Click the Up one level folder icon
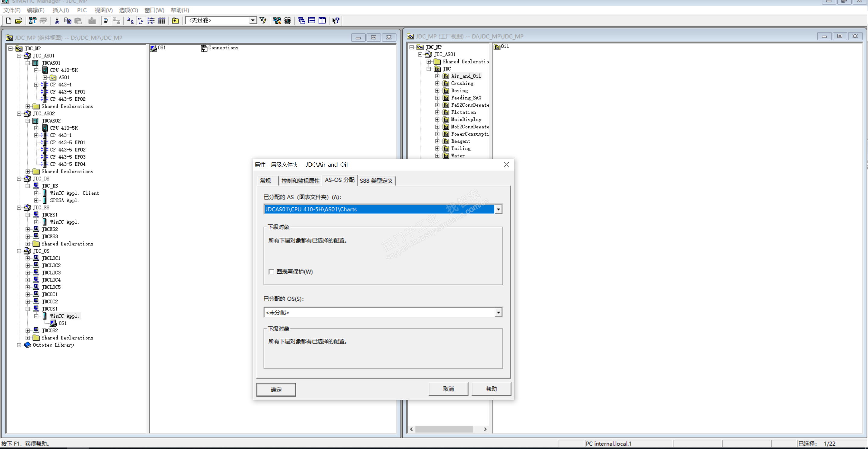 pos(175,20)
